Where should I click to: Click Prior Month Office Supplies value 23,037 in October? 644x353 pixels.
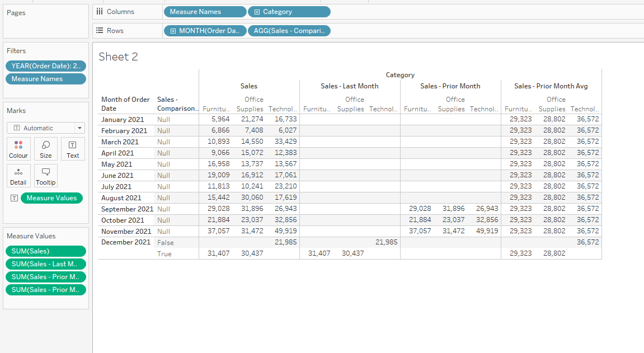453,220
